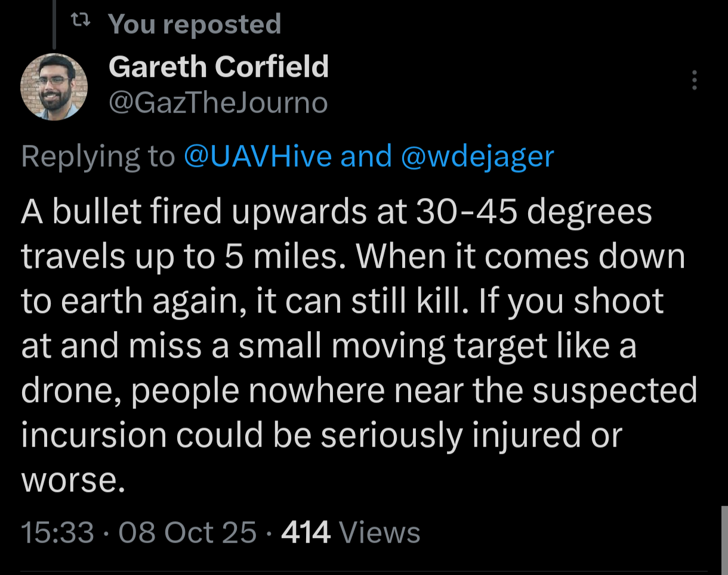728x575 pixels.
Task: Open the three-dot more options menu
Action: [x=694, y=80]
